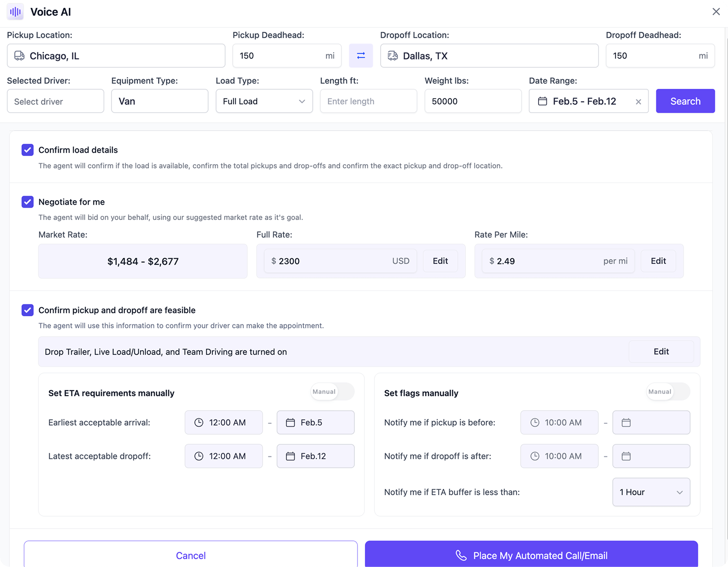Click the calendar icon for latest acceptable dropoff
Screen dimensions: 728x567
point(290,456)
